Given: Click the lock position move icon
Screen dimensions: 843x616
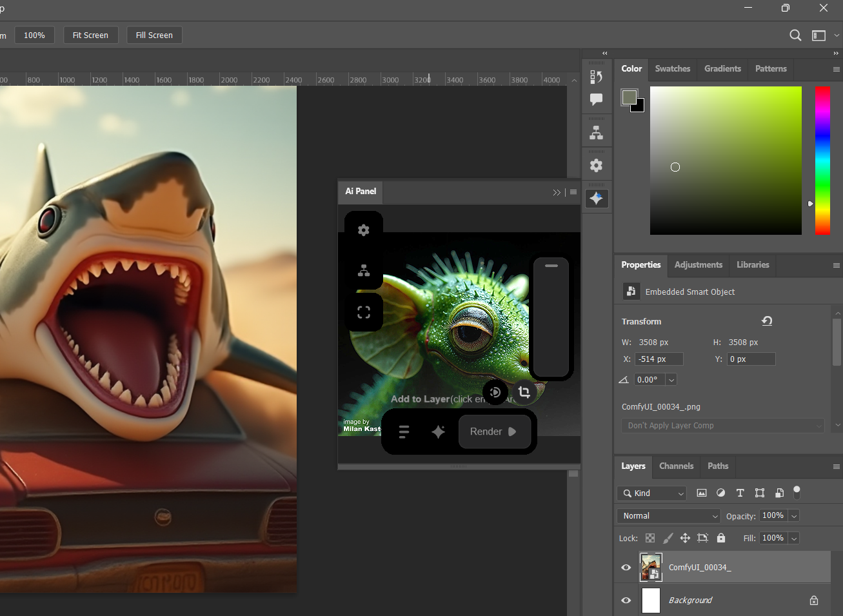Looking at the screenshot, I should point(685,538).
